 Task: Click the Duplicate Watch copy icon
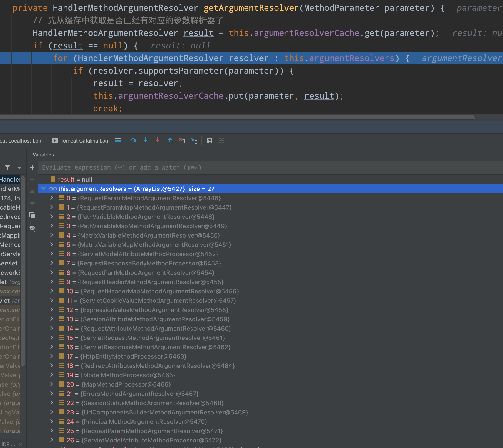click(32, 216)
